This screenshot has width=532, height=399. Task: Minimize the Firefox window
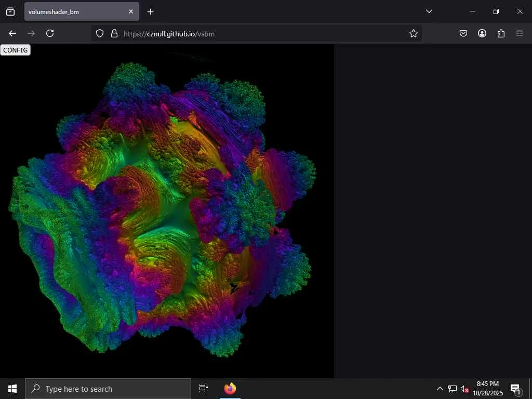[472, 11]
